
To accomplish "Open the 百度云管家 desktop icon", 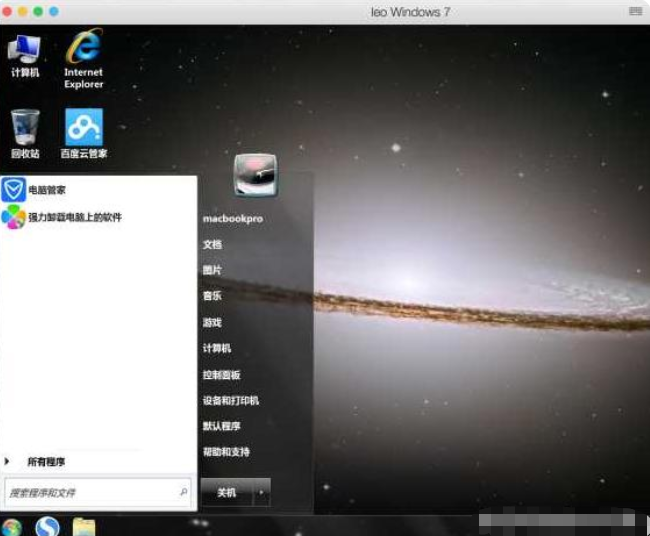I will (x=84, y=133).
